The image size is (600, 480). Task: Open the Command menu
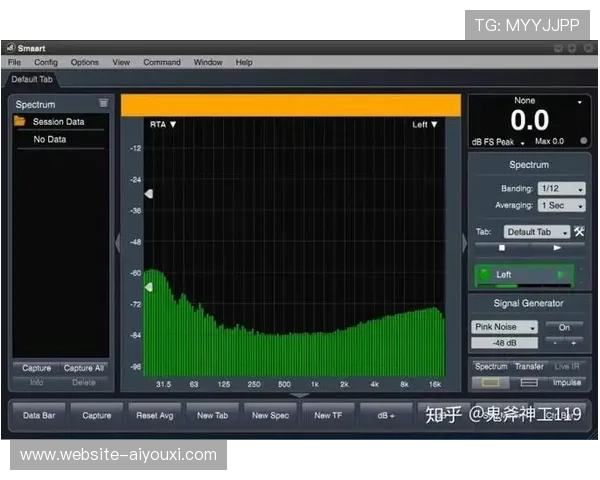coord(161,62)
